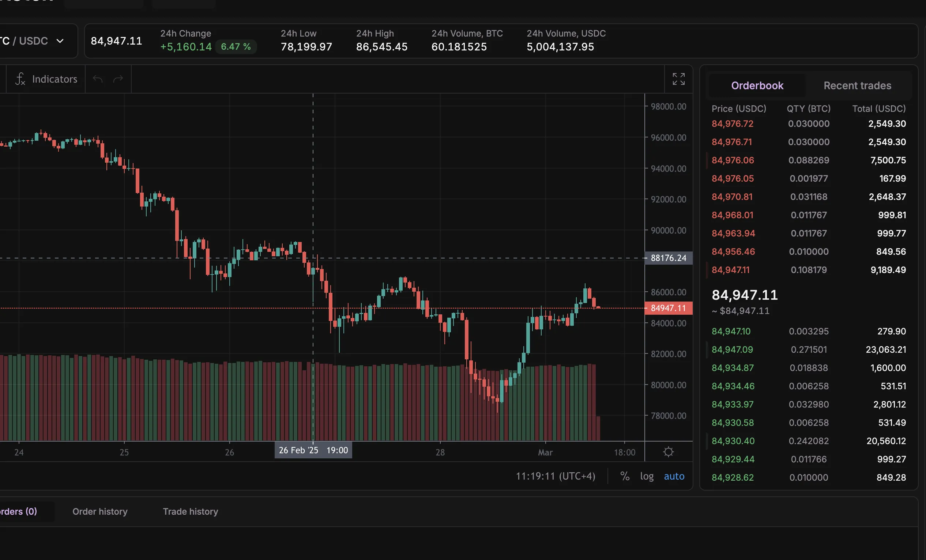Redo chart action with right arrow icon
This screenshot has height=560, width=926.
coord(118,79)
